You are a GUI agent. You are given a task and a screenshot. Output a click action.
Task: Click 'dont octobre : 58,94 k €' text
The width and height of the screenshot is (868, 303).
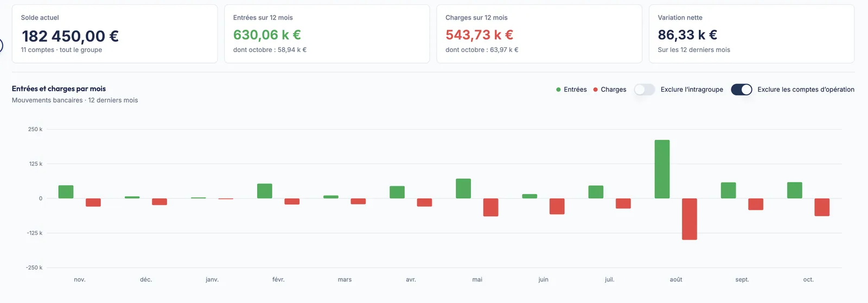tap(270, 50)
